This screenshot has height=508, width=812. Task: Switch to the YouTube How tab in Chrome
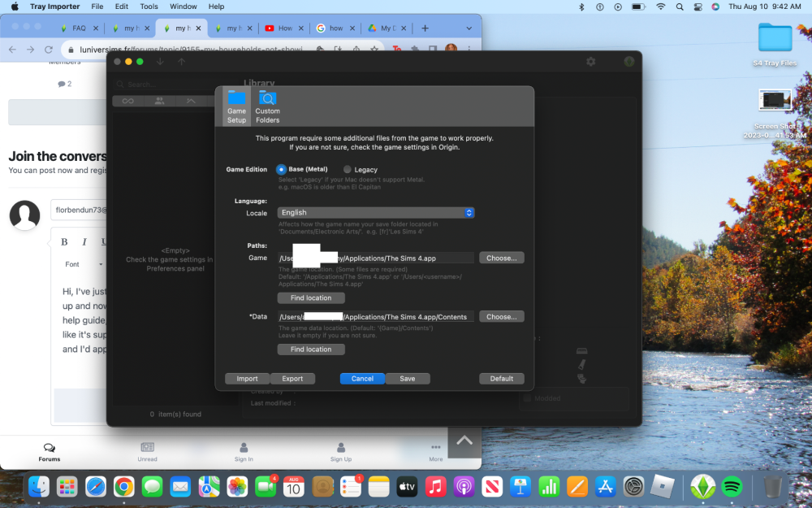click(283, 28)
